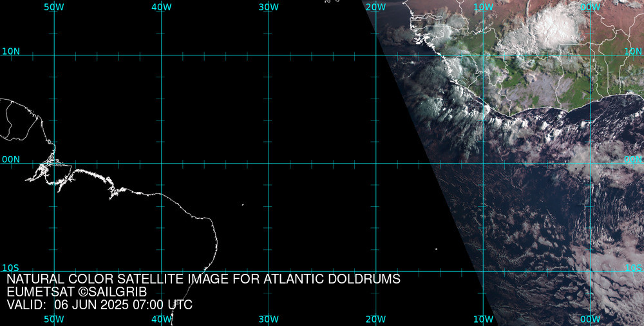Screen dimensions: 644x326
Task: Click the 40W label along the top edge
Action: coord(162,7)
